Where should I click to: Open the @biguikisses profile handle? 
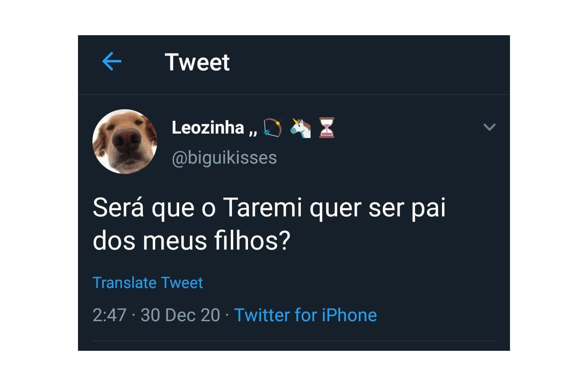224,158
